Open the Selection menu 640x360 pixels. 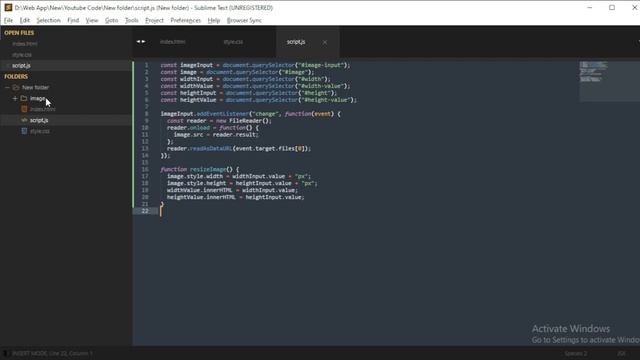(x=48, y=20)
